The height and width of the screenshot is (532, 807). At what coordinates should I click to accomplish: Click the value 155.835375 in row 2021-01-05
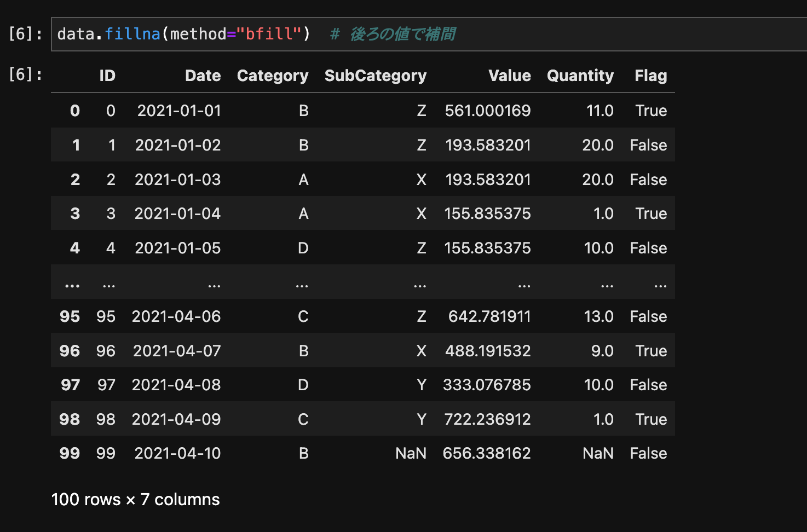pyautogui.click(x=488, y=248)
